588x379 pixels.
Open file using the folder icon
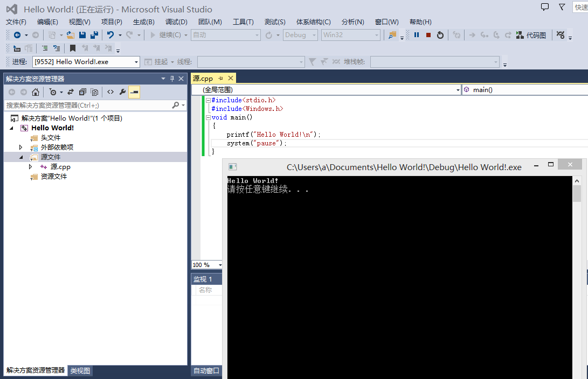coord(71,35)
